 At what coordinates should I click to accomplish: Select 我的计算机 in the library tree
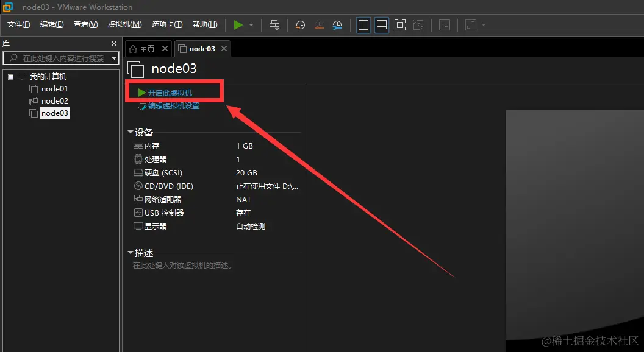pos(48,77)
